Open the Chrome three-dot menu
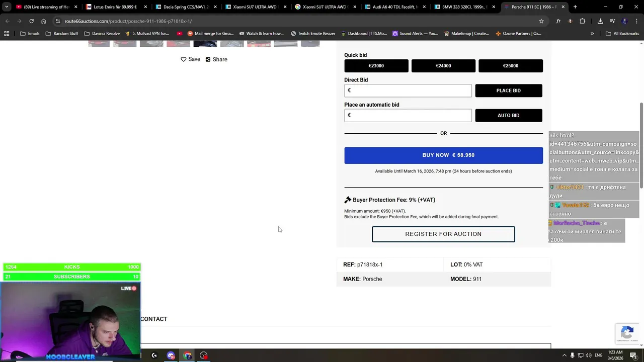 [636, 21]
